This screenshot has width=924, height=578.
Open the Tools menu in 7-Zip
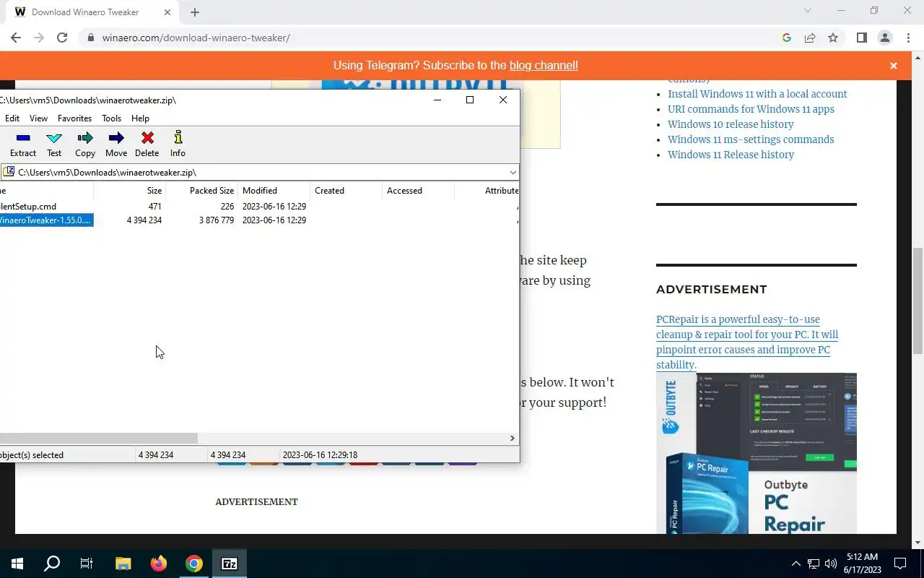pos(111,118)
